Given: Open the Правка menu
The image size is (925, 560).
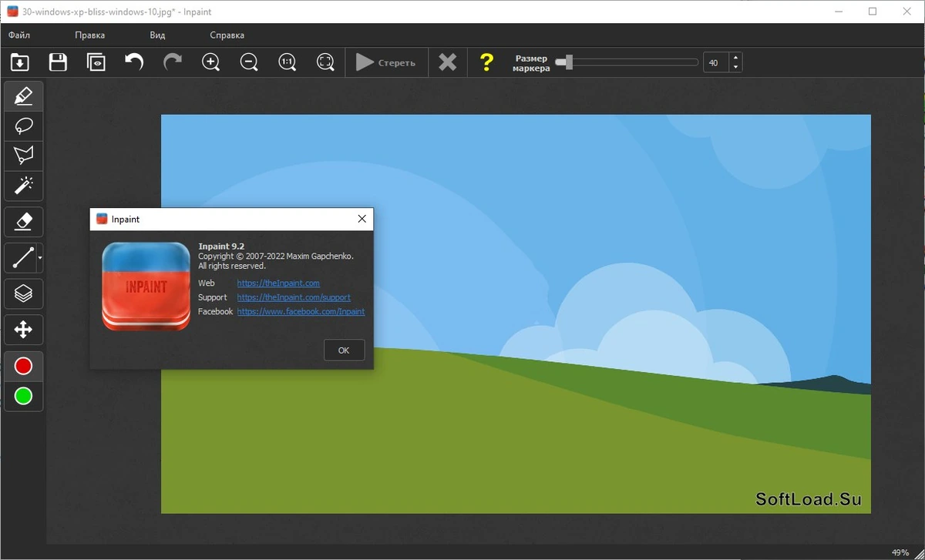Looking at the screenshot, I should 90,35.
